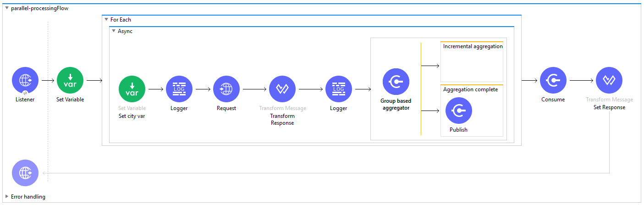Click the first Logger inside Async scope
This screenshot has height=205, width=644.
[179, 89]
